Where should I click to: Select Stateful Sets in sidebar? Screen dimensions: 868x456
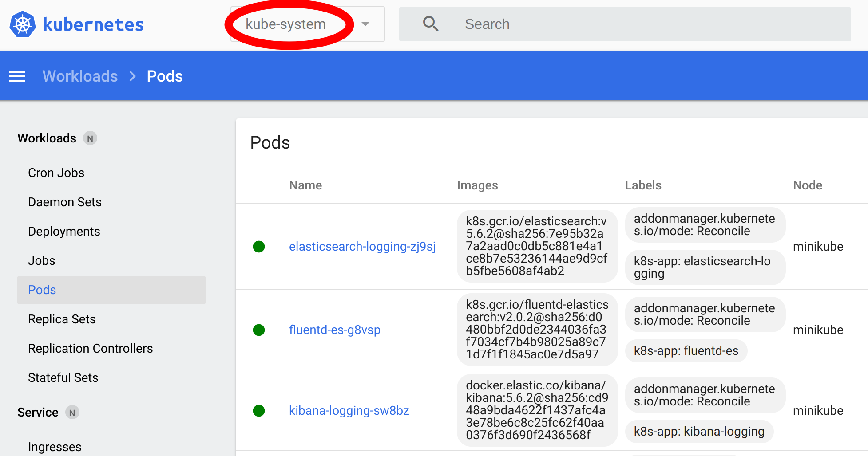pyautogui.click(x=63, y=378)
